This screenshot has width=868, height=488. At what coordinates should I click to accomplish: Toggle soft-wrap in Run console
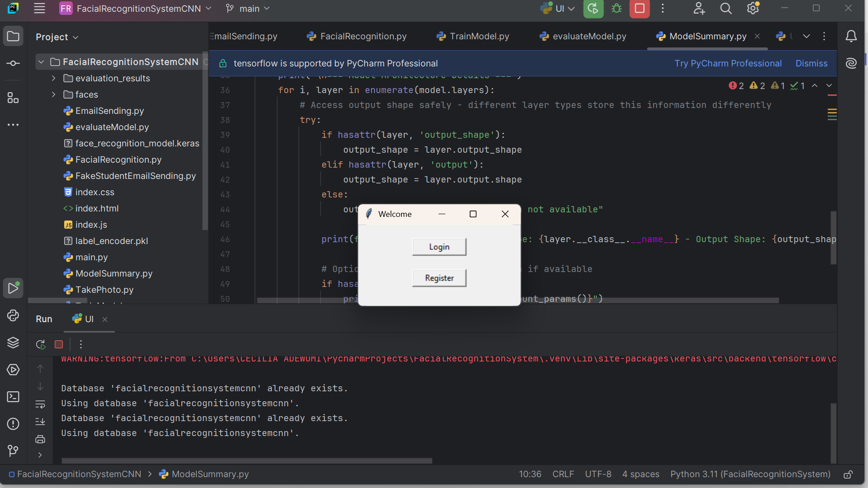tap(40, 404)
